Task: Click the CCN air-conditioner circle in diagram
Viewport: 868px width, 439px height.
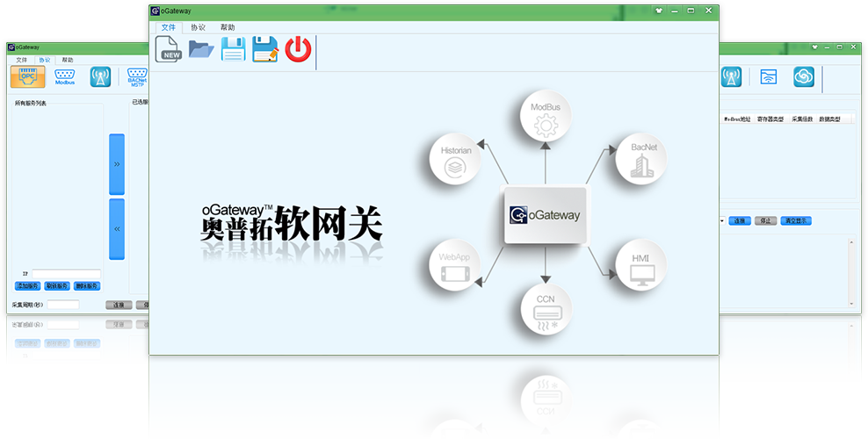Action: 546,308
